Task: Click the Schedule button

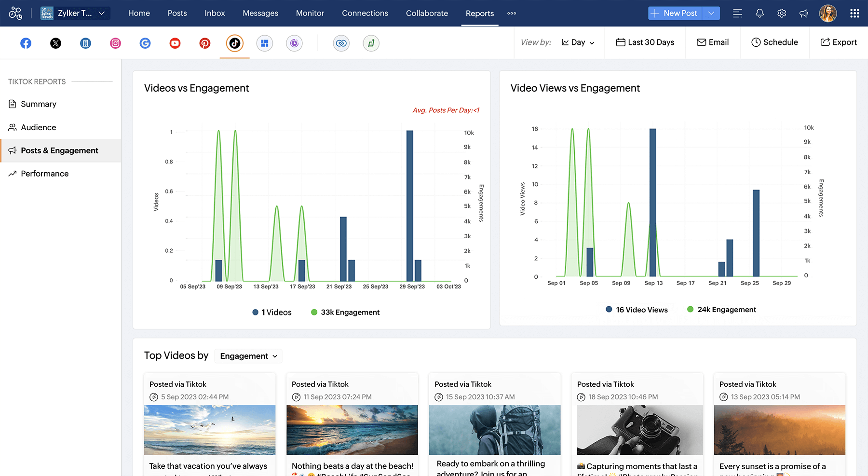Action: [774, 42]
